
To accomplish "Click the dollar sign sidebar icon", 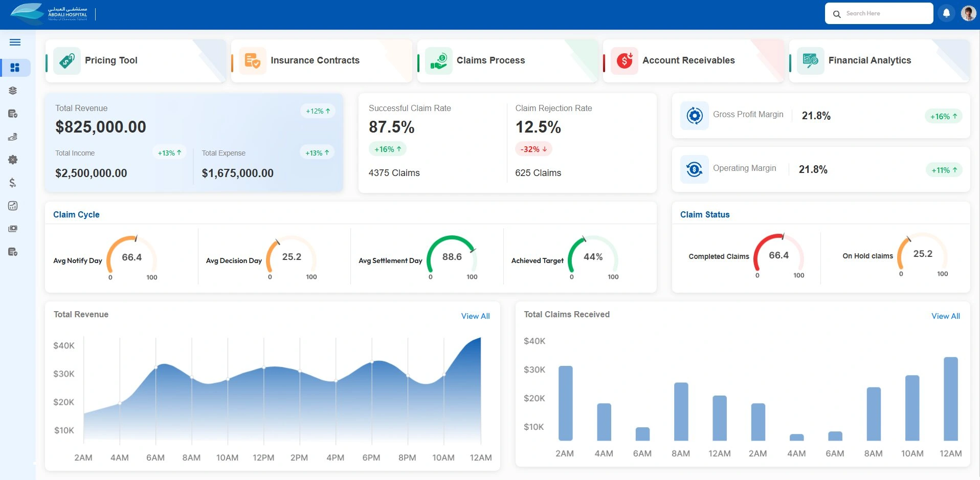I will [x=13, y=183].
